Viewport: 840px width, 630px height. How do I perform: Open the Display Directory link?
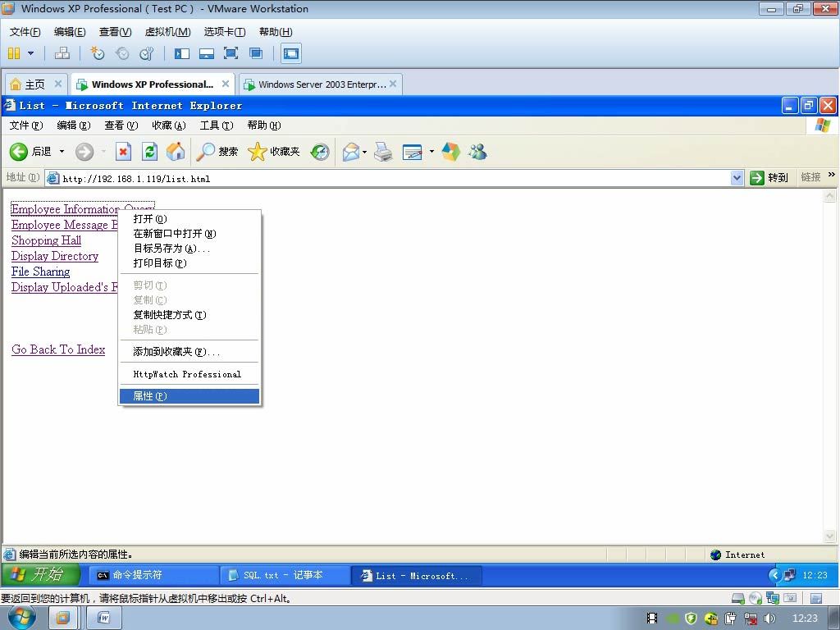point(55,256)
